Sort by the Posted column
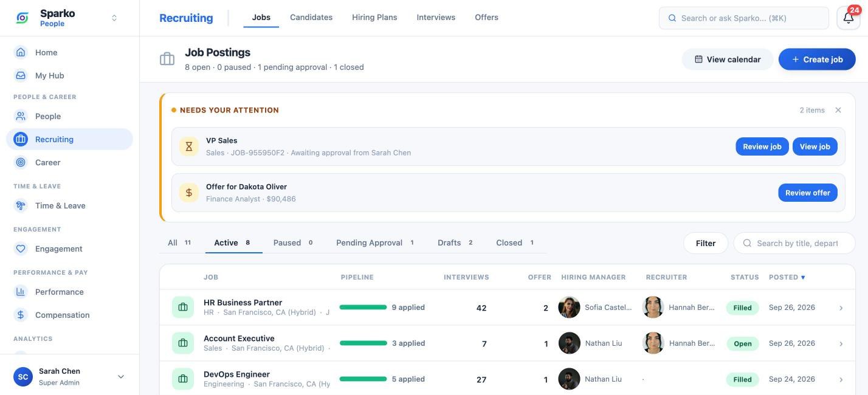Viewport: 868px width, 395px height. point(787,277)
